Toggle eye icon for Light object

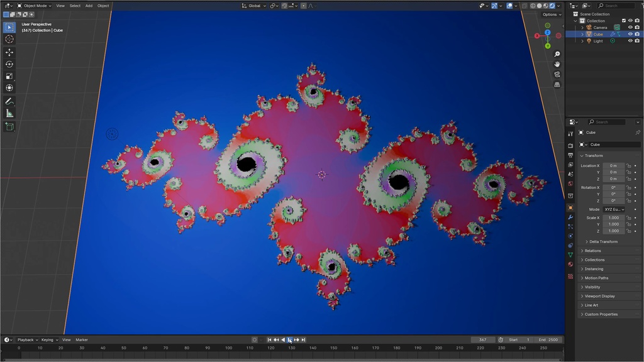[630, 41]
